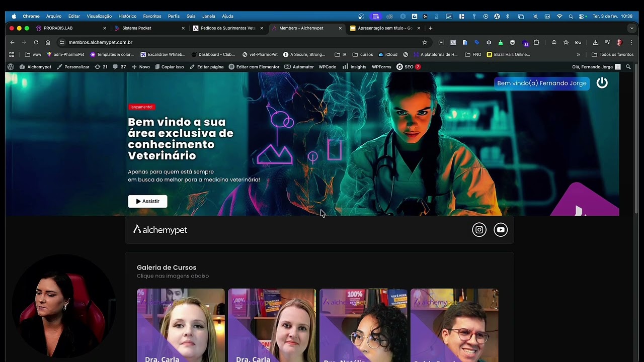The width and height of the screenshot is (644, 362).
Task: Open the tab search dropdown arrow
Action: coord(631,28)
